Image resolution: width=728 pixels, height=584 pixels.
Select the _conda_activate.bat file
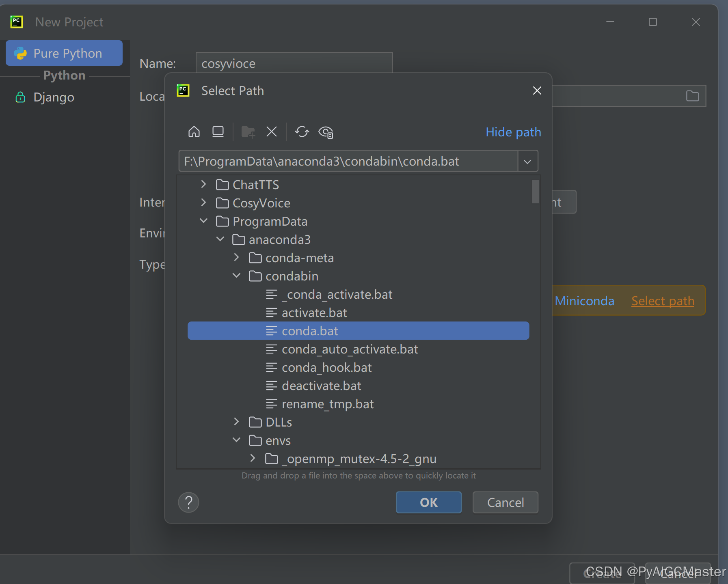coord(329,294)
